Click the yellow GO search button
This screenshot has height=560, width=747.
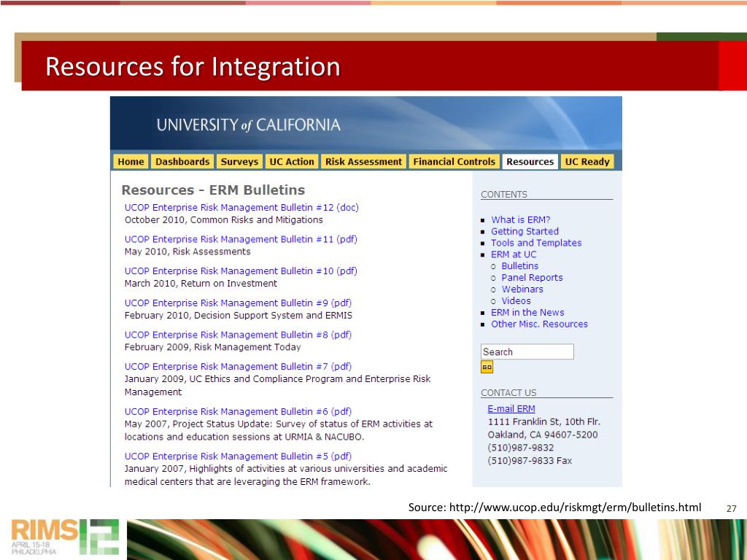pos(487,367)
